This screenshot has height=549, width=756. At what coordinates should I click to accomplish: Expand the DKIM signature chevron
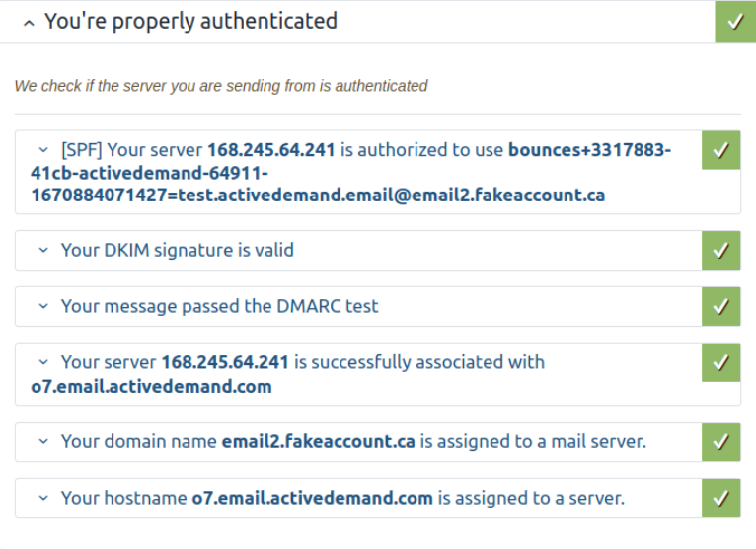(43, 251)
